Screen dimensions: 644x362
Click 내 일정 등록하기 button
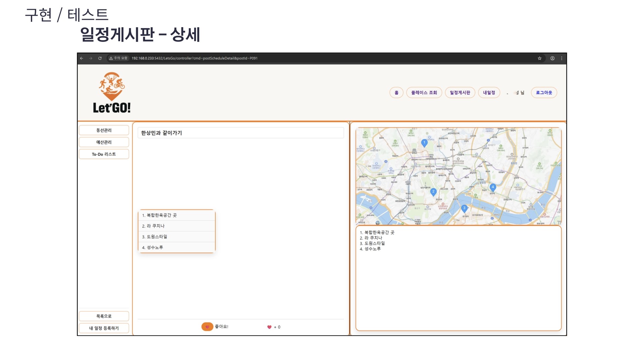tap(104, 328)
